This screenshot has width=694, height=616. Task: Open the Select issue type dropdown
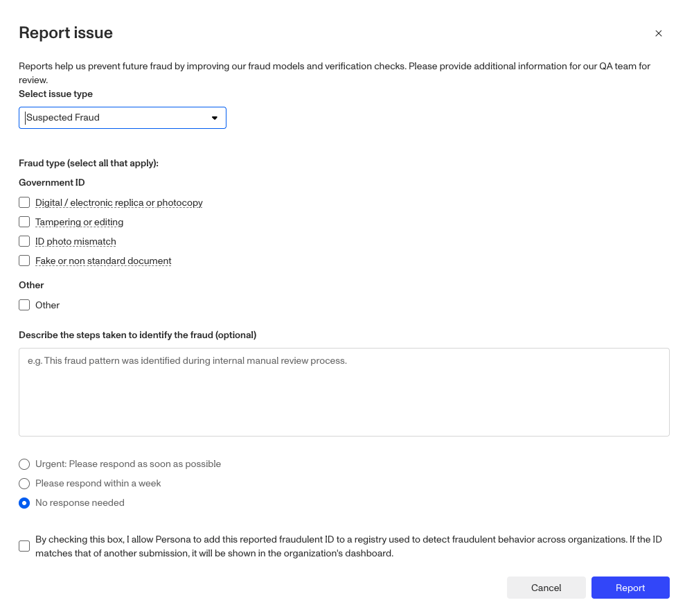[x=123, y=118]
